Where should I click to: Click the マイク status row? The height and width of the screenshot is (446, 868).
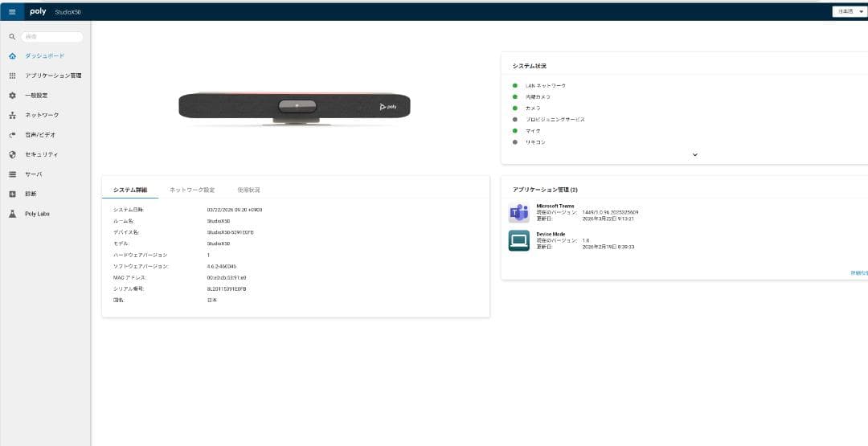pos(527,131)
